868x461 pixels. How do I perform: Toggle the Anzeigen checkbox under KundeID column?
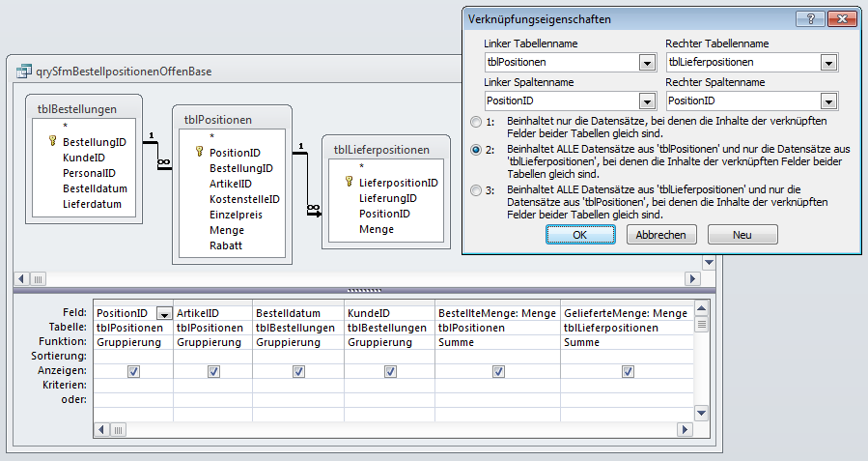(x=390, y=371)
